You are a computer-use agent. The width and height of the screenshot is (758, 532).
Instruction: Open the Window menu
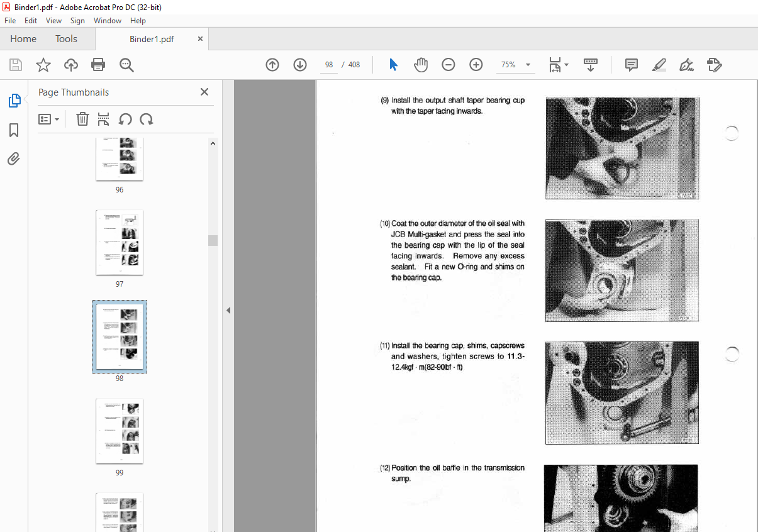point(108,21)
